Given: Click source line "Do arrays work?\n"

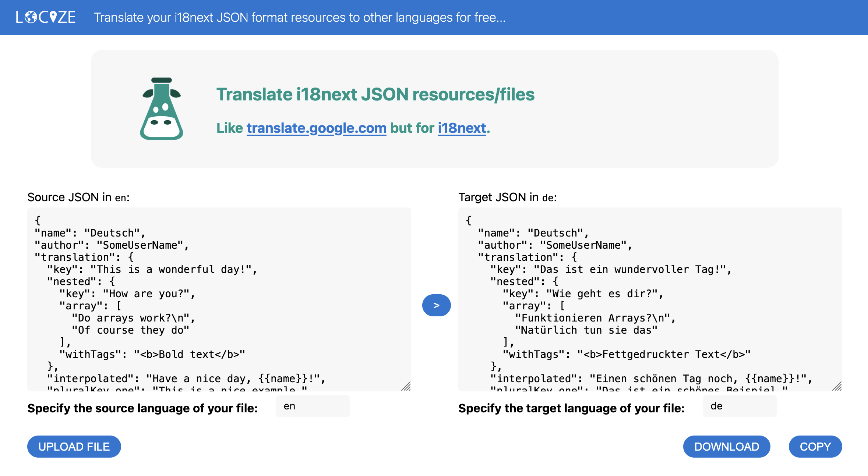Looking at the screenshot, I should tap(134, 318).
